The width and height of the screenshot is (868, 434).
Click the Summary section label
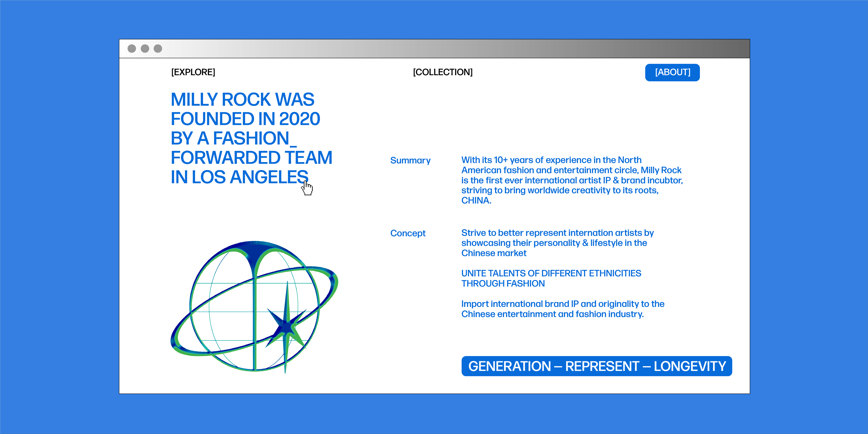click(x=410, y=160)
